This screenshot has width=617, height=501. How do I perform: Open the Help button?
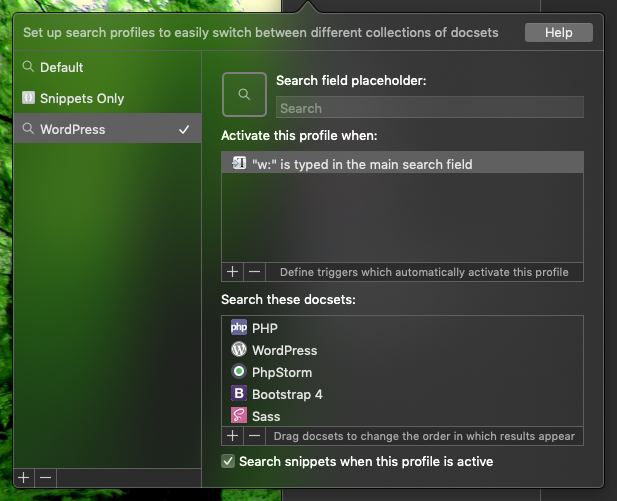[x=558, y=32]
